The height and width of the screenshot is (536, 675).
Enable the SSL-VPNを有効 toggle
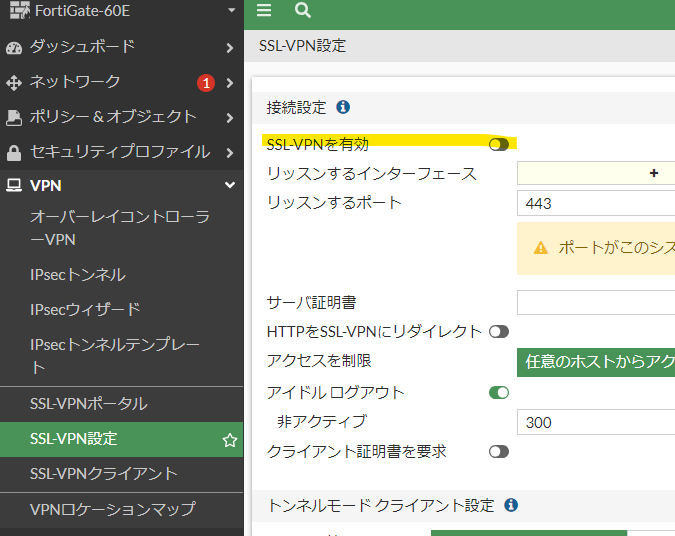[499, 144]
